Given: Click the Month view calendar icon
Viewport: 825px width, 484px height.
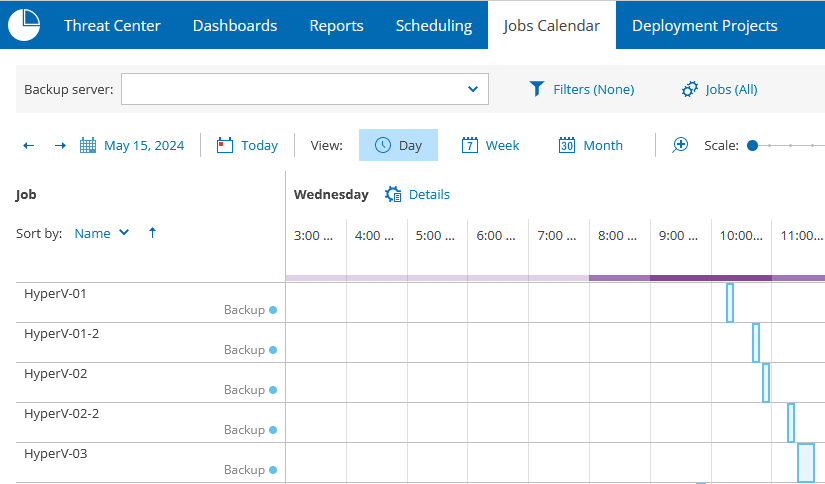Looking at the screenshot, I should click(567, 145).
